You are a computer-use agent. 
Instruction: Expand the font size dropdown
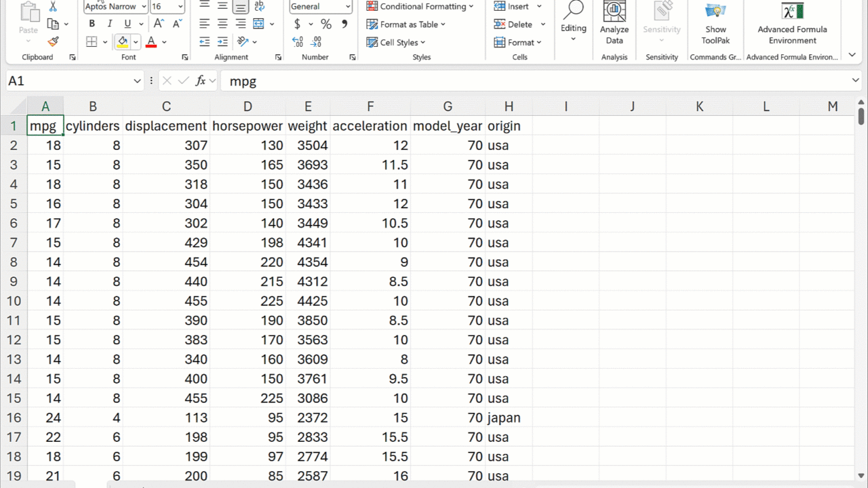[x=180, y=7]
